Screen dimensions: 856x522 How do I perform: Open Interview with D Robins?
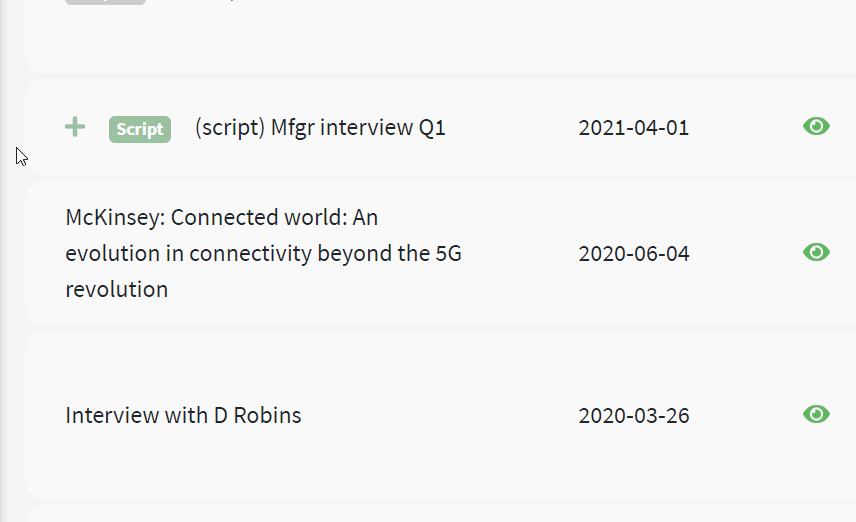(x=183, y=415)
